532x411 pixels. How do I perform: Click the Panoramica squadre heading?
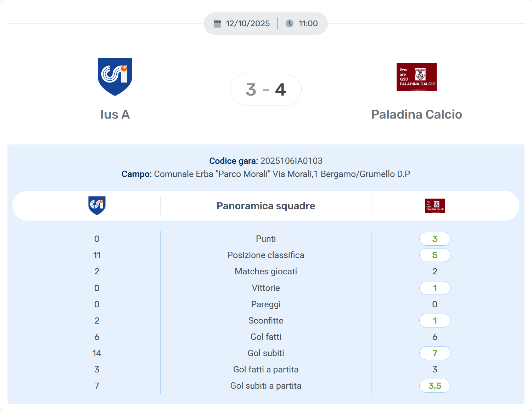pos(266,206)
